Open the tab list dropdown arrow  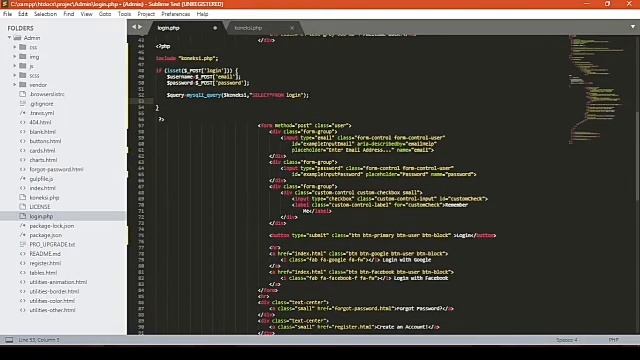click(x=633, y=27)
